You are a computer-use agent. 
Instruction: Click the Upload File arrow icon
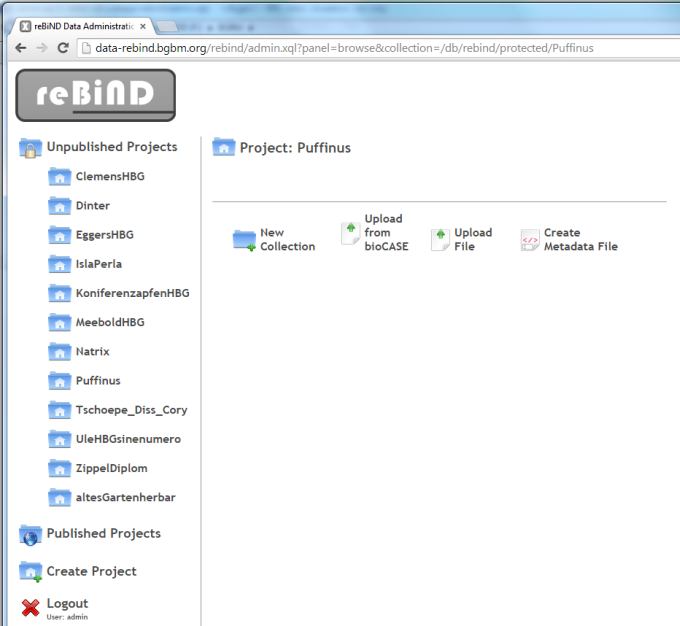tap(440, 239)
